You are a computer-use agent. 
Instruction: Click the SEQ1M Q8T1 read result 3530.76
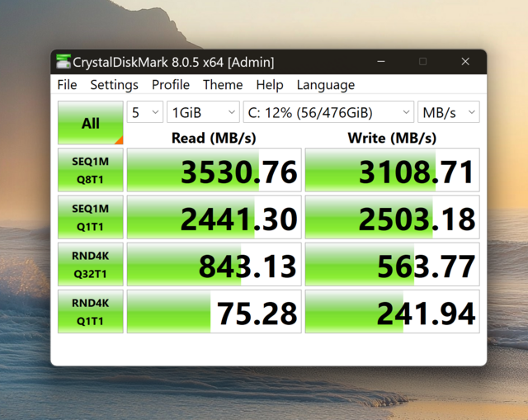pyautogui.click(x=214, y=172)
